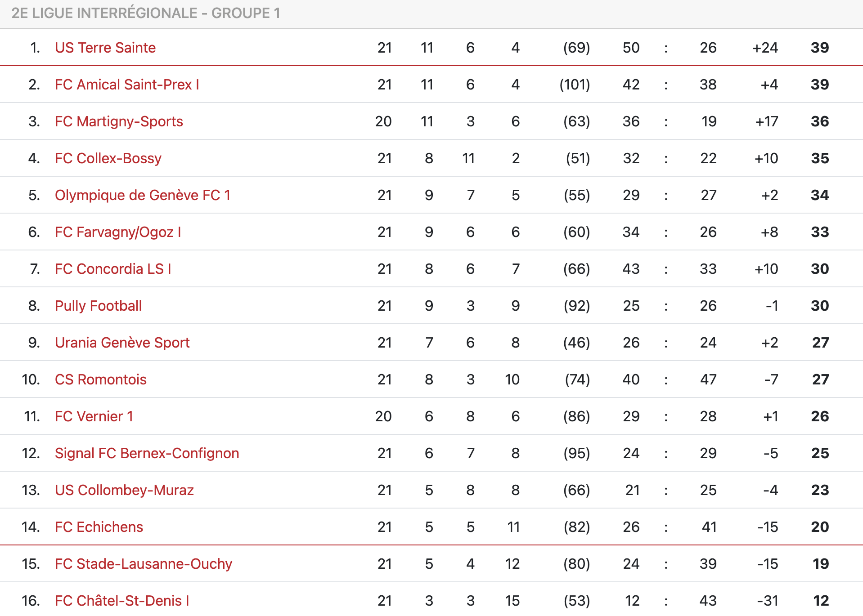Click the Signal FC Bernex-Confignon link
Screen dimensions: 863x616
(147, 453)
